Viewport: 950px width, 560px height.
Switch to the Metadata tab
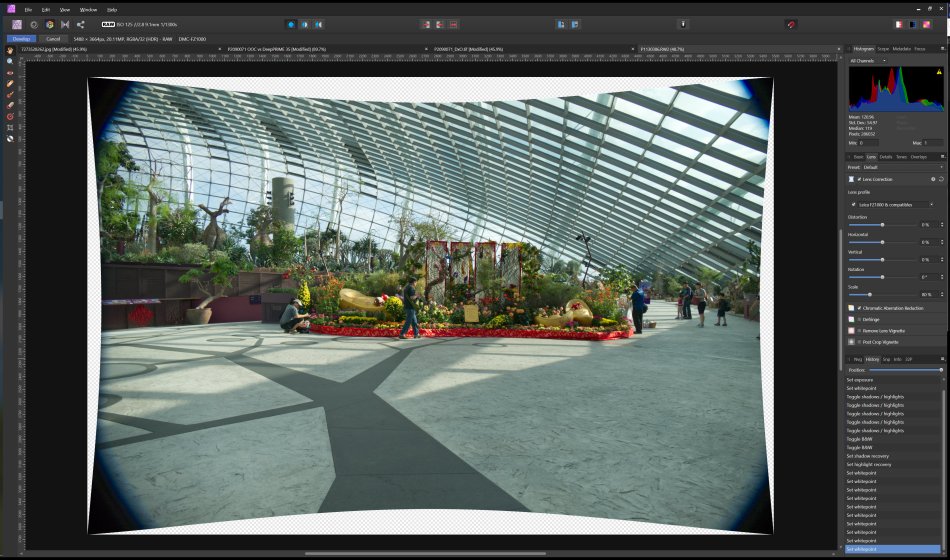click(x=902, y=48)
